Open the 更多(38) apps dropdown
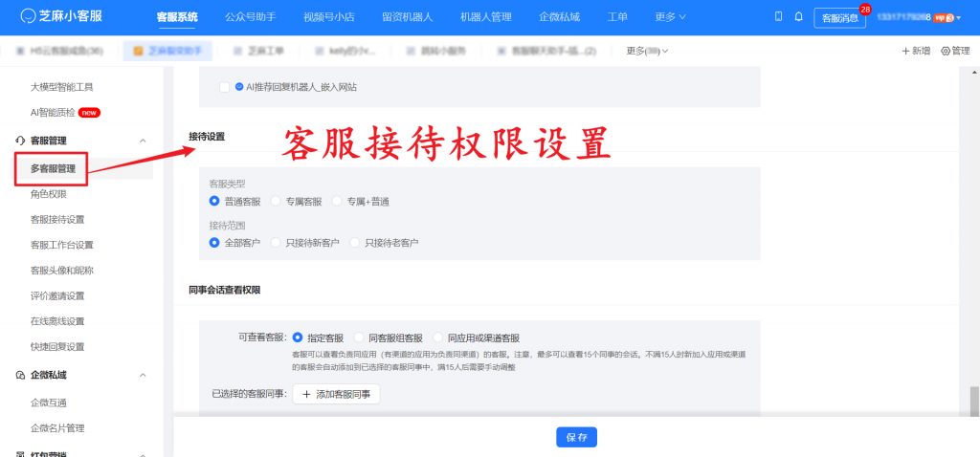This screenshot has height=457, width=980. click(x=647, y=52)
